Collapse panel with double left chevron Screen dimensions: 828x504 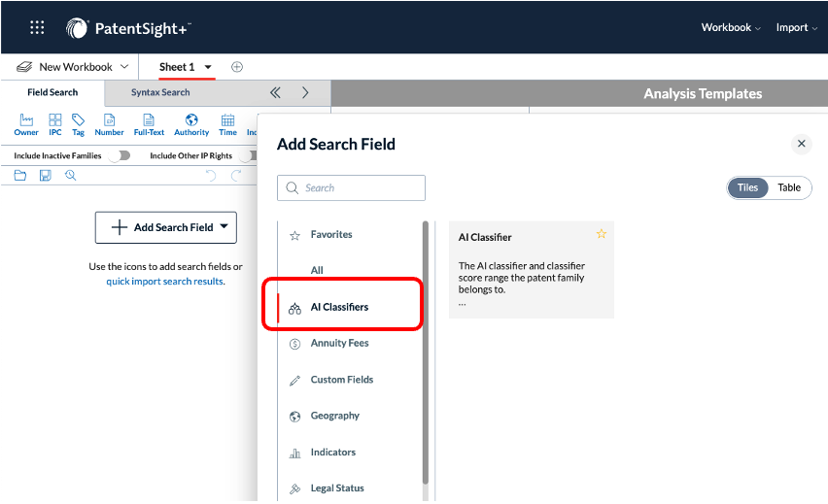tap(275, 93)
